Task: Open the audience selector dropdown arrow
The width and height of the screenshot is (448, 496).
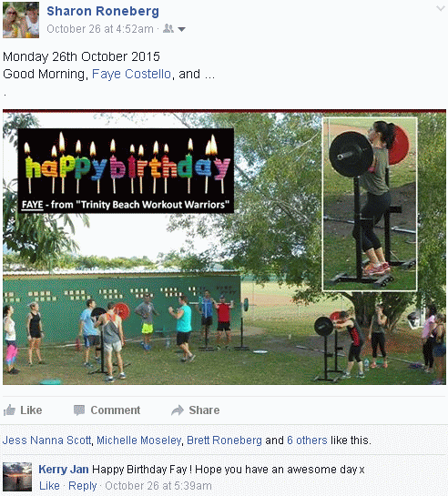Action: [x=181, y=29]
